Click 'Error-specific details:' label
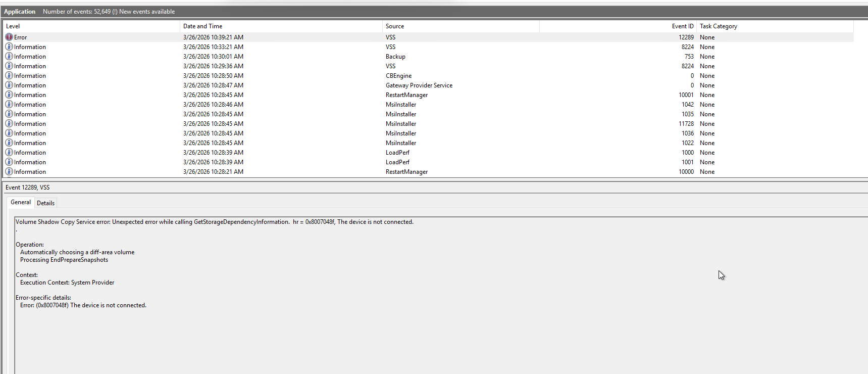 click(x=43, y=298)
